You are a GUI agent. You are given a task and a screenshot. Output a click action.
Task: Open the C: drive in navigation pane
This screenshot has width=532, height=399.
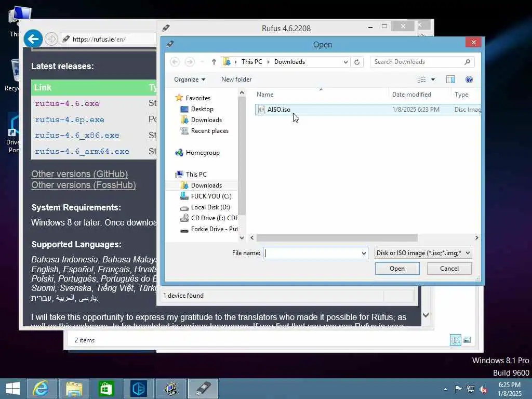tap(211, 196)
